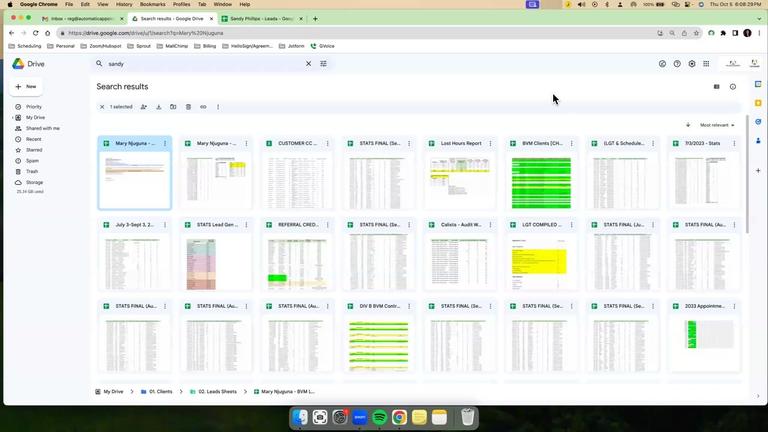The height and width of the screenshot is (432, 768).
Task: Reverse sort direction arrow
Action: (x=688, y=125)
